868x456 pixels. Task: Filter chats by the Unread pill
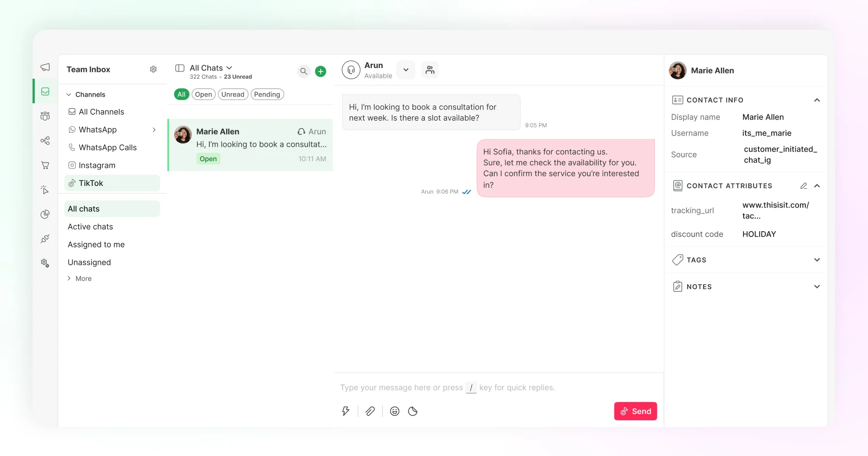click(233, 95)
